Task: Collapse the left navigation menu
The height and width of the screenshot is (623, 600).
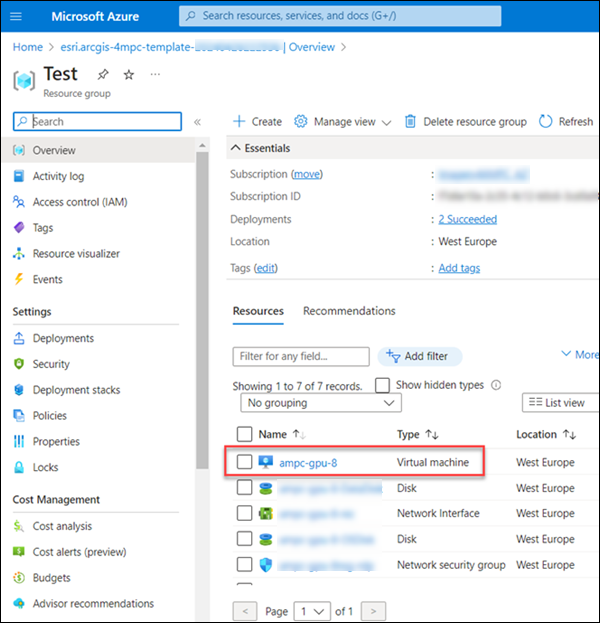Action: coord(197,122)
